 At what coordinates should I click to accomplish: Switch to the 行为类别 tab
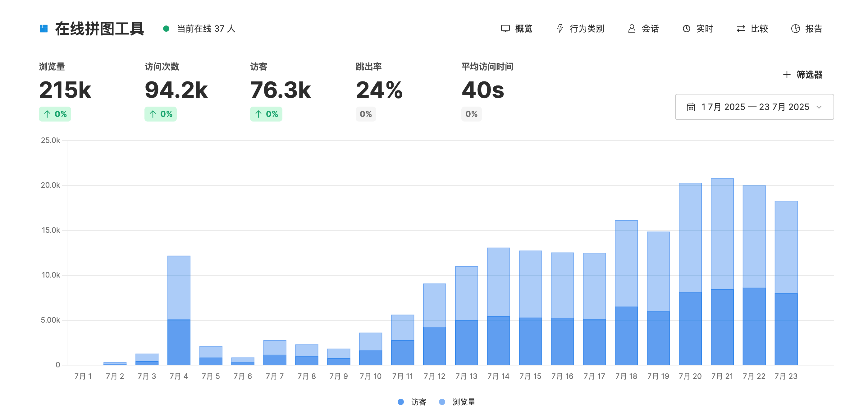point(581,29)
